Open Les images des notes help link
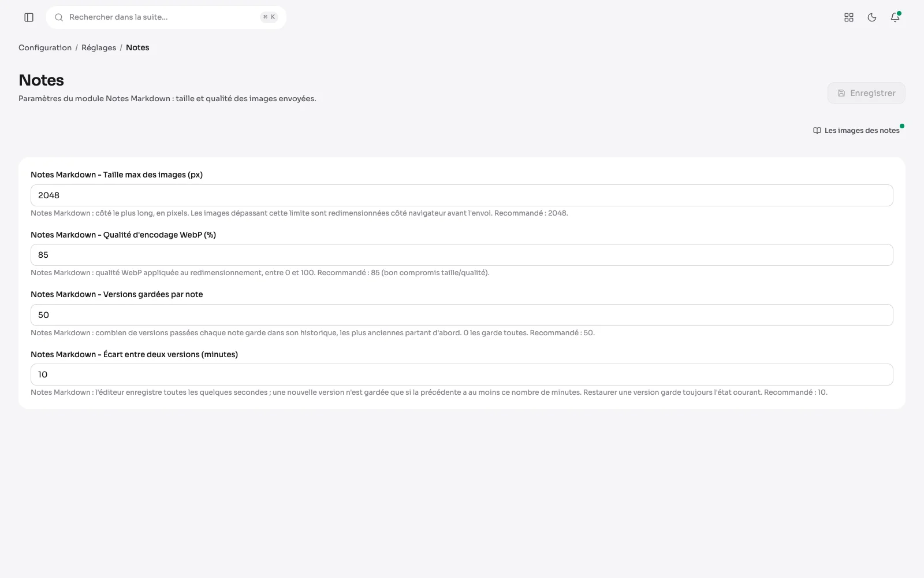Screen dimensions: 924x578 [856, 131]
